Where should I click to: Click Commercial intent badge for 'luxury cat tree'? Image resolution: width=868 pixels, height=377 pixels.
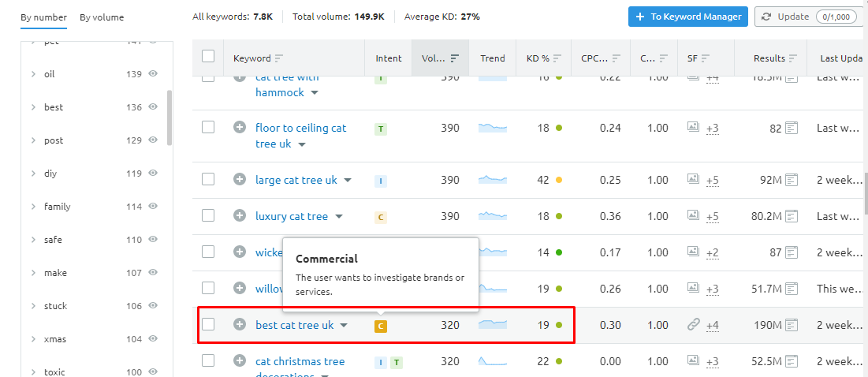(380, 217)
